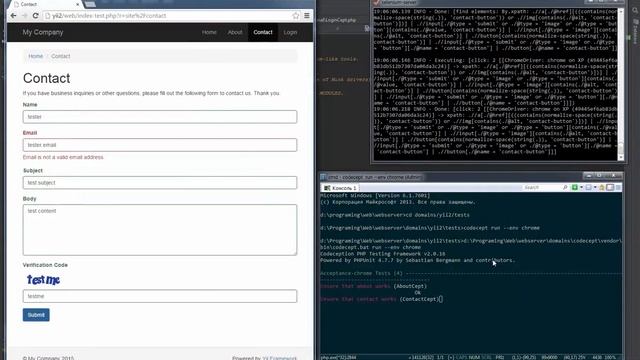This screenshot has height=360, width=640.
Task: Expand dropdown beside green plus icon
Action: (x=581, y=187)
